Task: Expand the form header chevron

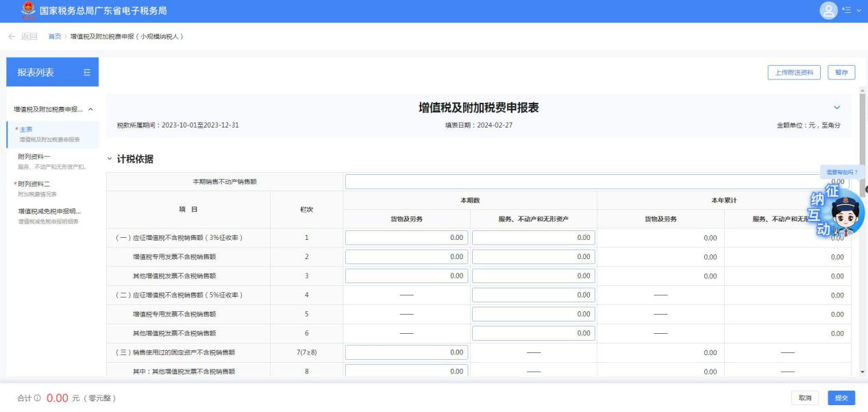Action: [x=836, y=108]
